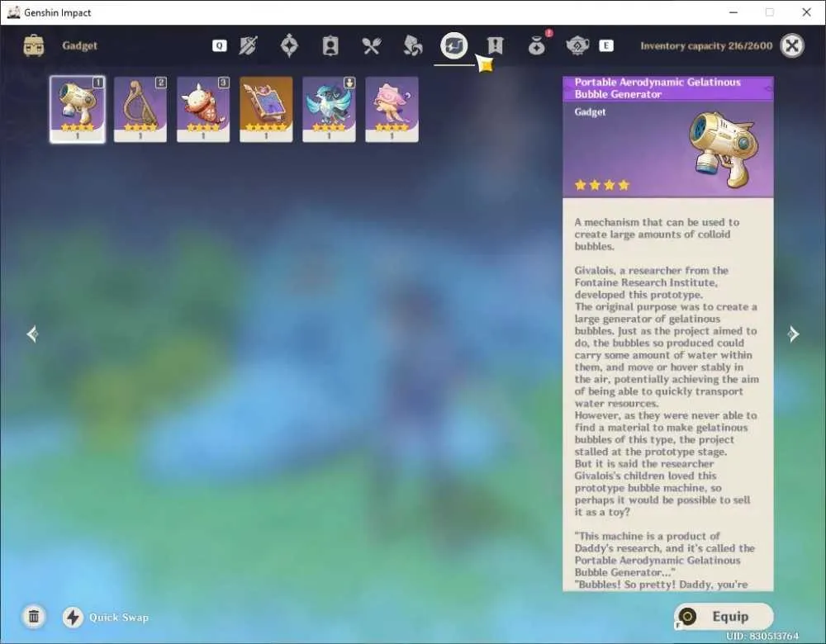
Task: Open the Precious Items tab with red notification
Action: point(538,45)
